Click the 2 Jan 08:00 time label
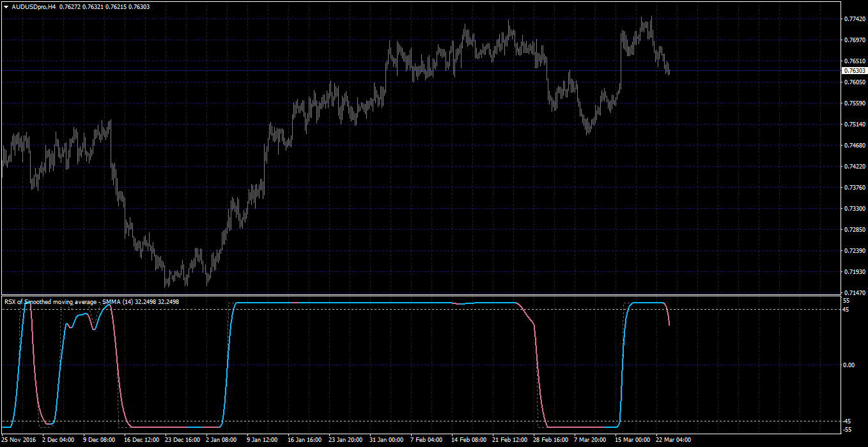Image resolution: width=868 pixels, height=447 pixels. [x=222, y=440]
